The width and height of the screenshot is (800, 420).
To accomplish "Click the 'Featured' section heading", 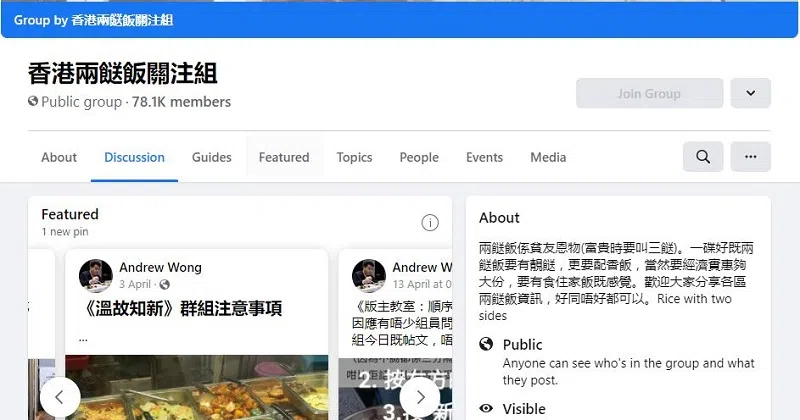I will click(70, 214).
